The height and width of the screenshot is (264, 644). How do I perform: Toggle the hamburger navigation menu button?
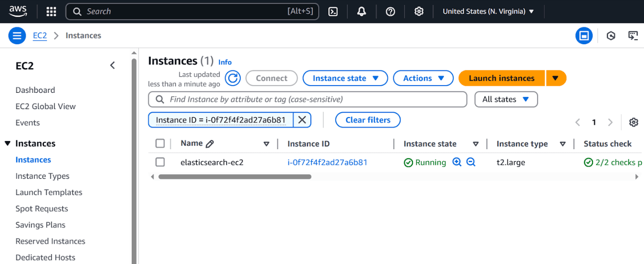(17, 36)
